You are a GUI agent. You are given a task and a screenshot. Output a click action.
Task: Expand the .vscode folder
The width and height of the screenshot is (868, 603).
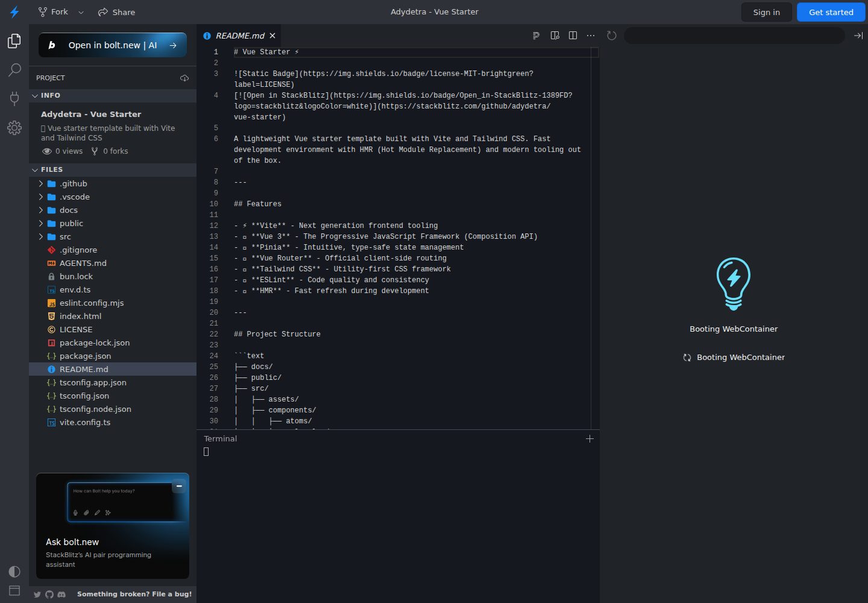click(x=113, y=197)
